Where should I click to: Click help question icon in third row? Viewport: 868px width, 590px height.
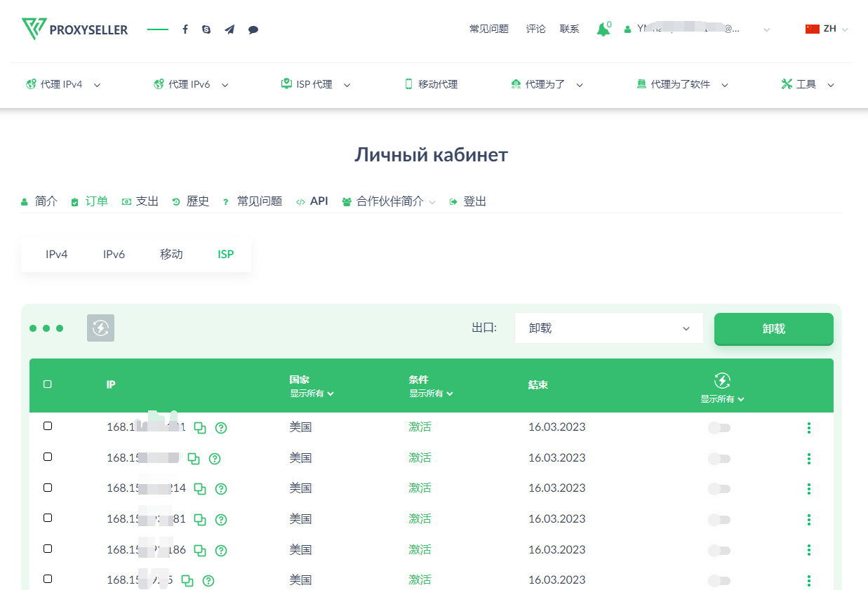click(x=221, y=489)
